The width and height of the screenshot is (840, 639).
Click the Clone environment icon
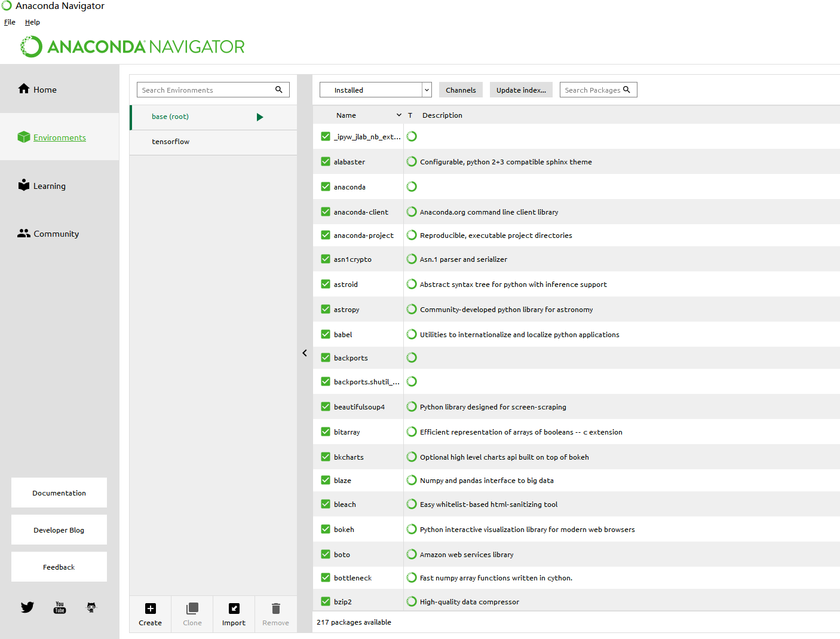pos(192,609)
